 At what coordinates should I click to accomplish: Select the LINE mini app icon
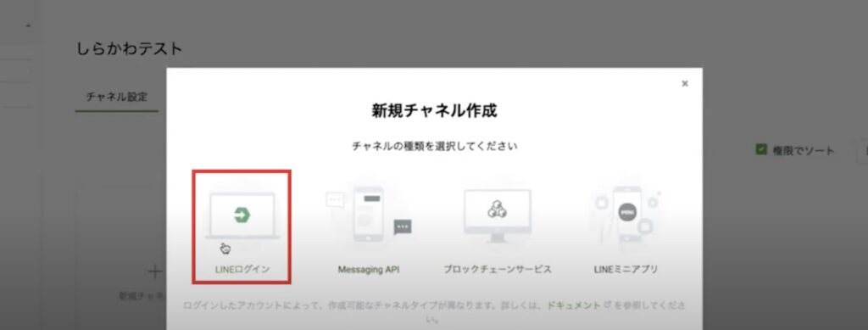tap(626, 214)
